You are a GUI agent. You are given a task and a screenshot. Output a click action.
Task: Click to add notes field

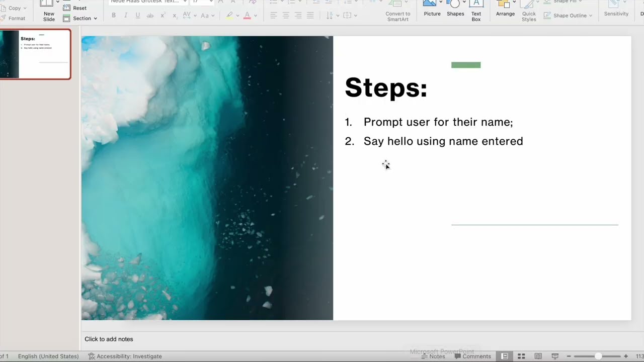[x=109, y=339]
